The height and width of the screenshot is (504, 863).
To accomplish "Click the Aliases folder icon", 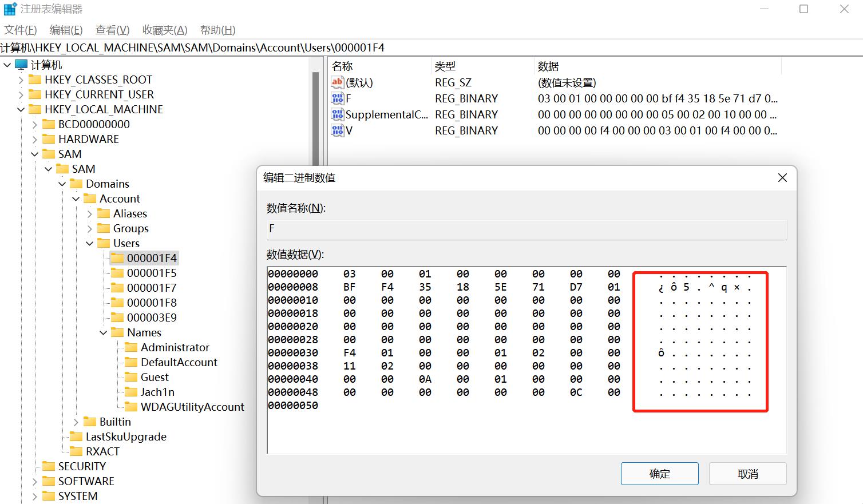I will pyautogui.click(x=104, y=213).
